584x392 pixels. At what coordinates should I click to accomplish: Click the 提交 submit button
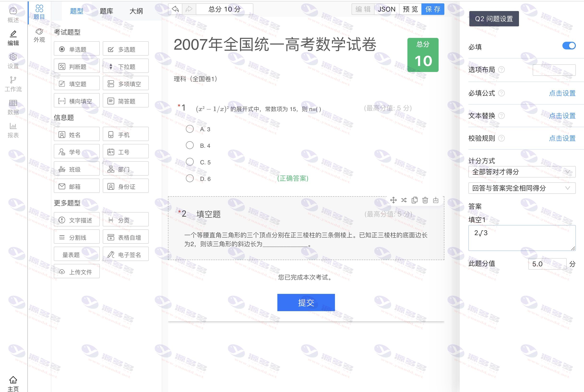click(306, 303)
